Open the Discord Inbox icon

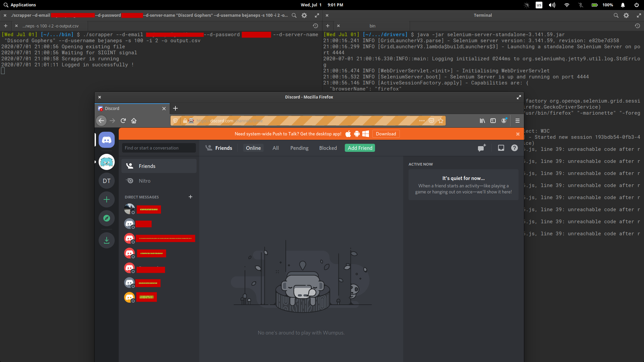(501, 148)
